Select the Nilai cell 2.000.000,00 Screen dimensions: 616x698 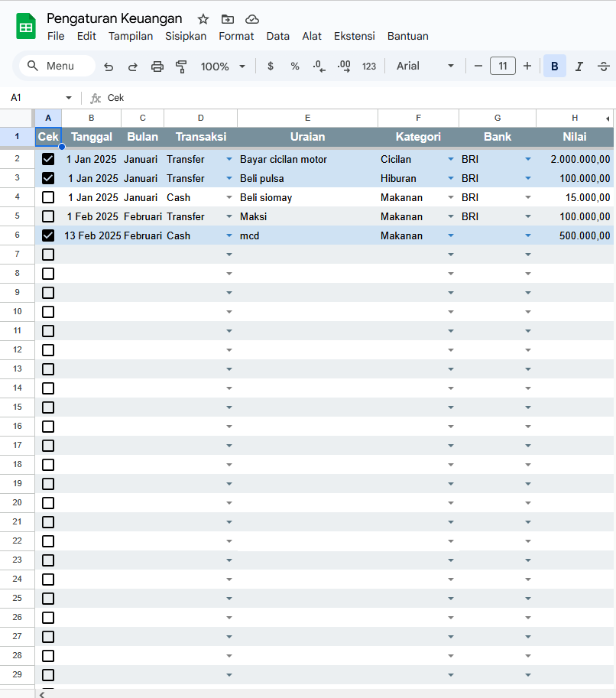coord(575,159)
